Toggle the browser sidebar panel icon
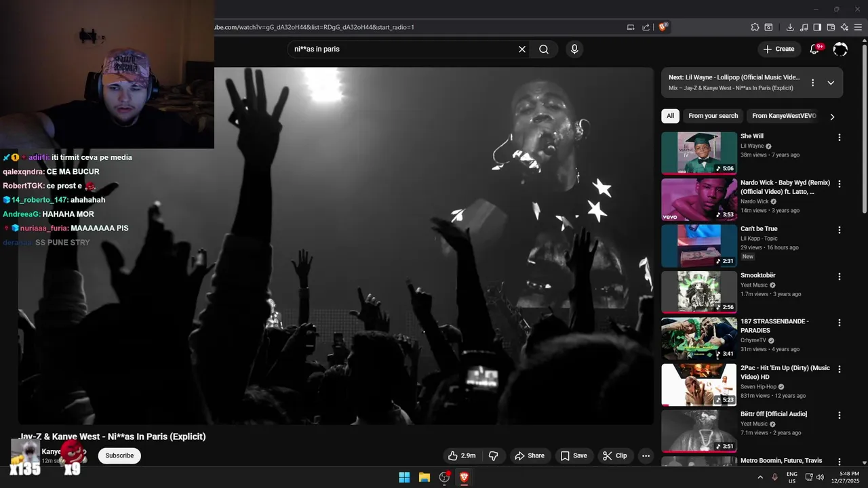Image resolution: width=868 pixels, height=488 pixels. coord(817,27)
